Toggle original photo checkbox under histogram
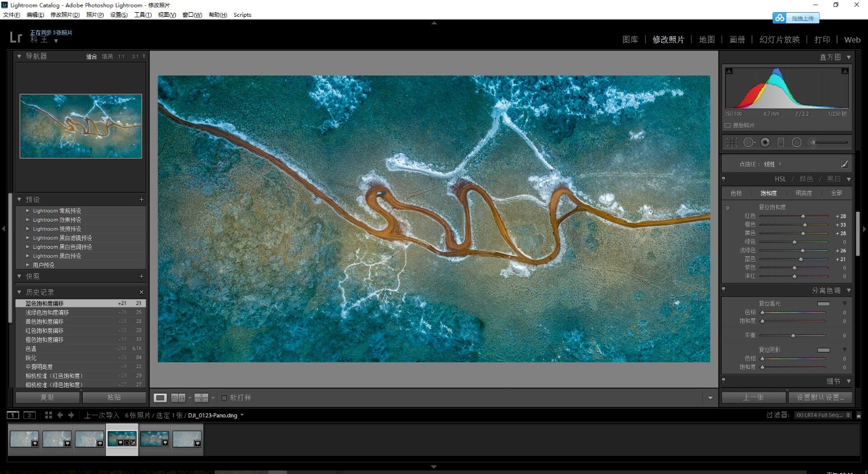 [x=727, y=126]
